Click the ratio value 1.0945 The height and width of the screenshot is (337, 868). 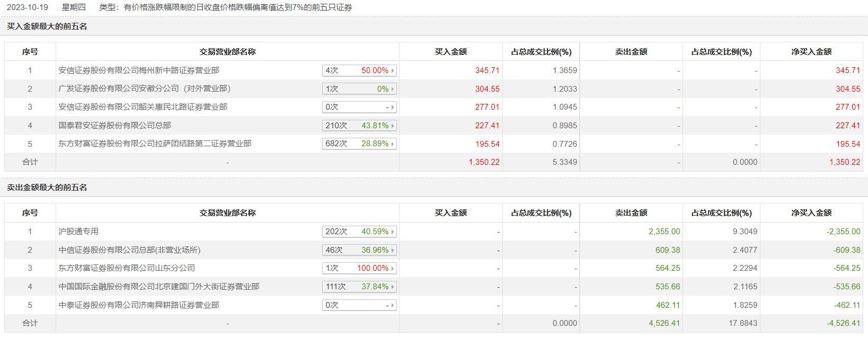click(x=565, y=107)
